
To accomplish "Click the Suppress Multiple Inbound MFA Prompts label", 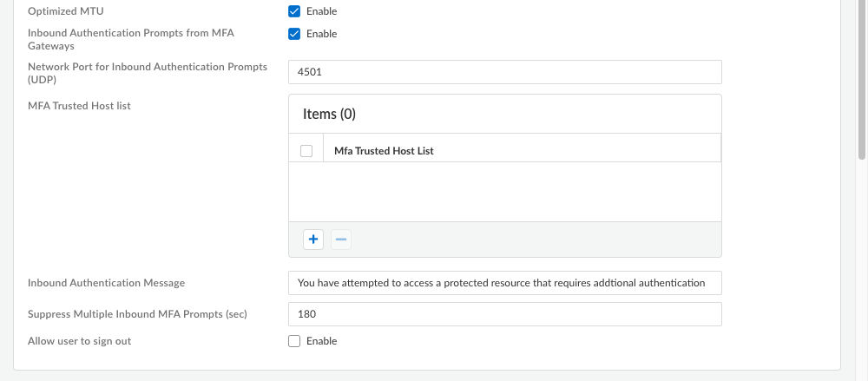I will [137, 313].
